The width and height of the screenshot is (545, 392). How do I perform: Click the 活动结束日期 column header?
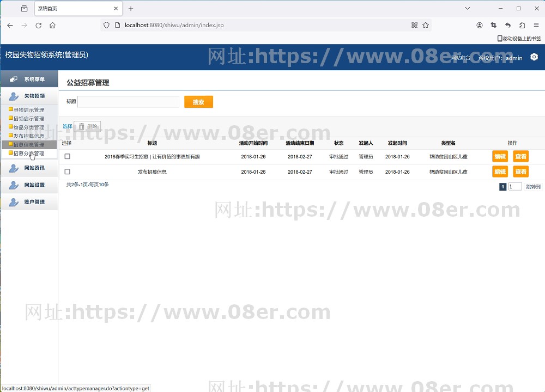click(x=300, y=143)
